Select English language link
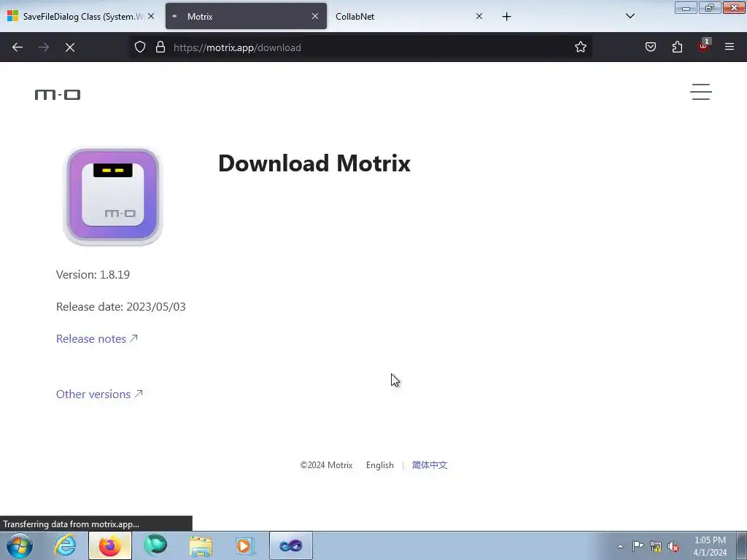Image resolution: width=747 pixels, height=560 pixels. pos(379,465)
